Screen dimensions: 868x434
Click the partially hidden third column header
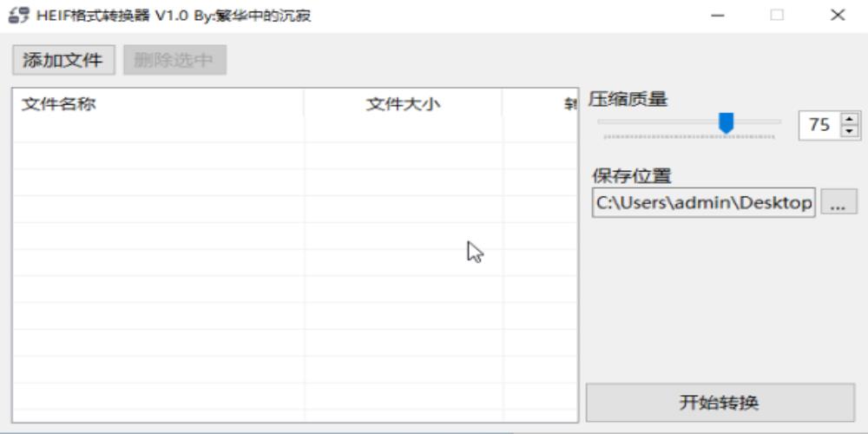(540, 103)
